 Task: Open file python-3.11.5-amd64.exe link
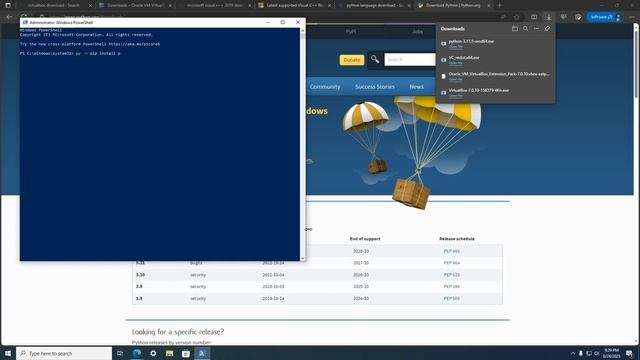456,47
